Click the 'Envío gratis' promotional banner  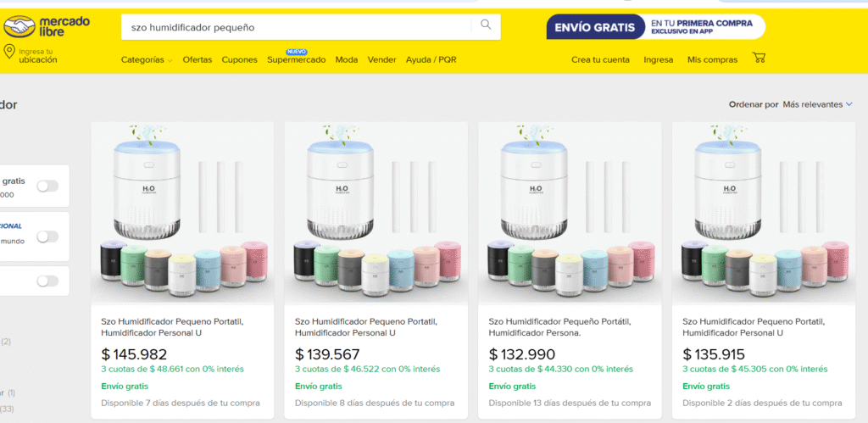coord(655,27)
